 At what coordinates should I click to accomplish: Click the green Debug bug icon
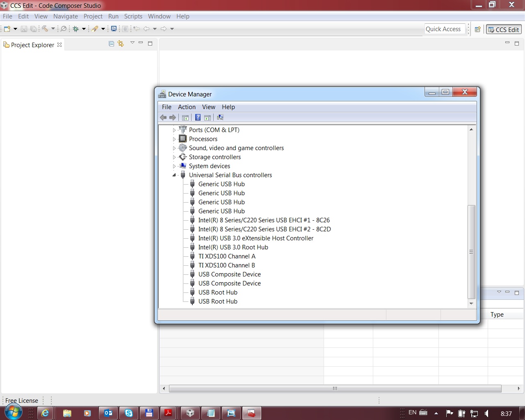click(75, 29)
